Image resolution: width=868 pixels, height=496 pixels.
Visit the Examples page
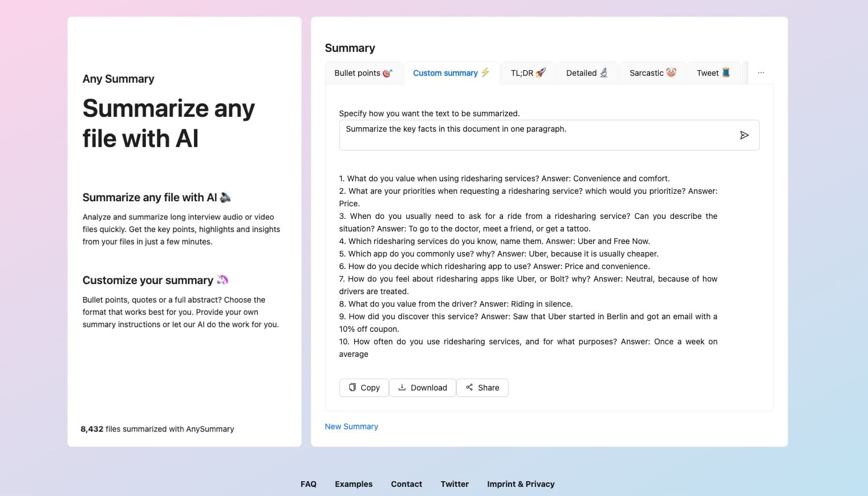tap(354, 483)
